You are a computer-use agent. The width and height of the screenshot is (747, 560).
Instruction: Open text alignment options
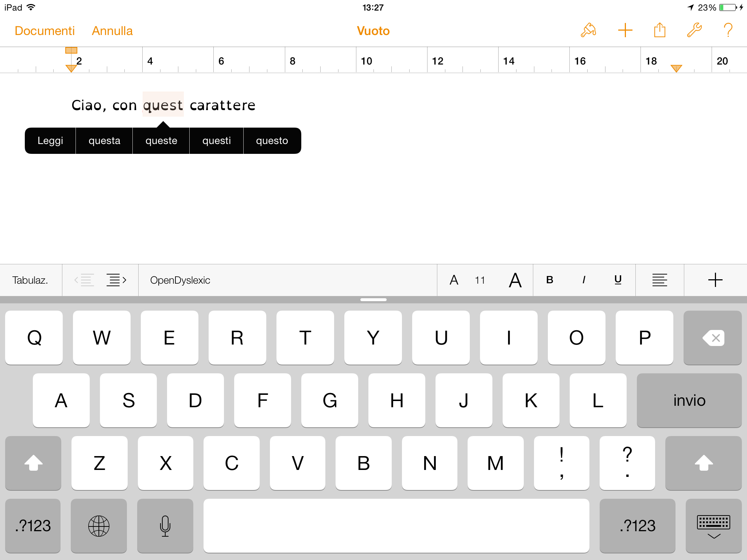(x=659, y=280)
